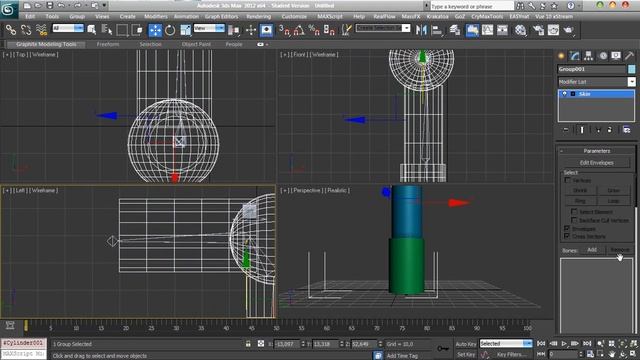Screen dimensions: 640x360
Task: Activate the Select and Rotate tool
Action: [x=170, y=30]
